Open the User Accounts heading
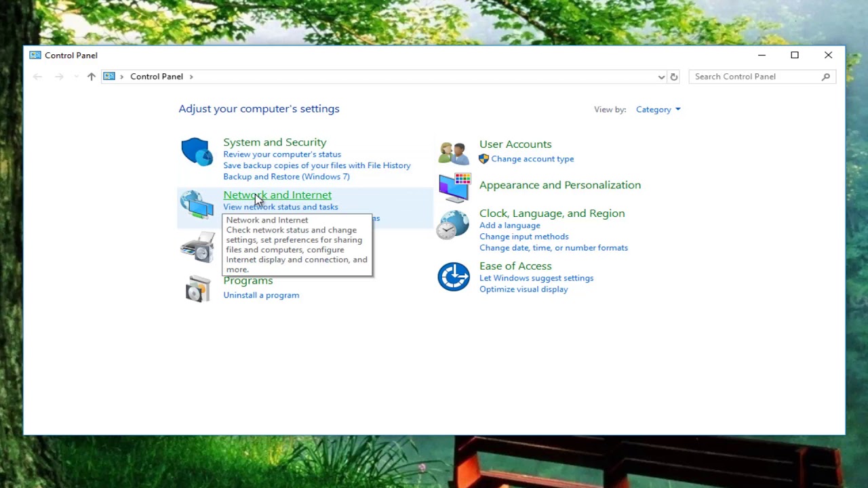This screenshot has width=868, height=488. coord(515,144)
